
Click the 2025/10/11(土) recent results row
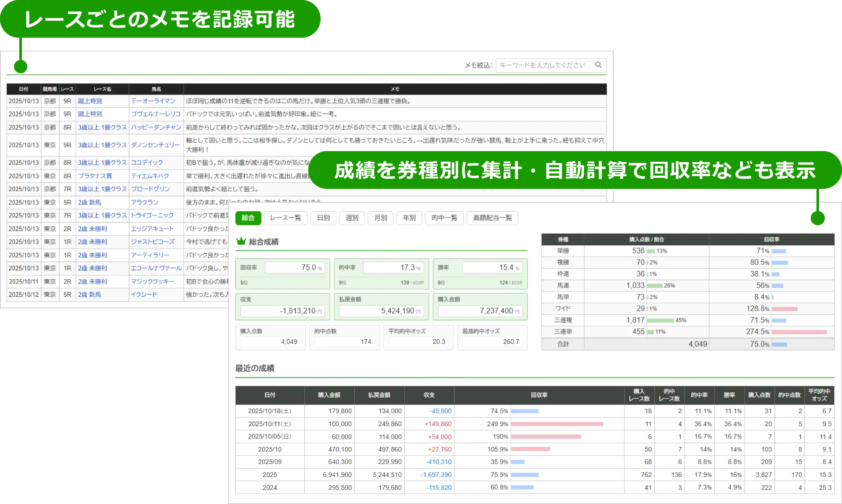point(269,424)
